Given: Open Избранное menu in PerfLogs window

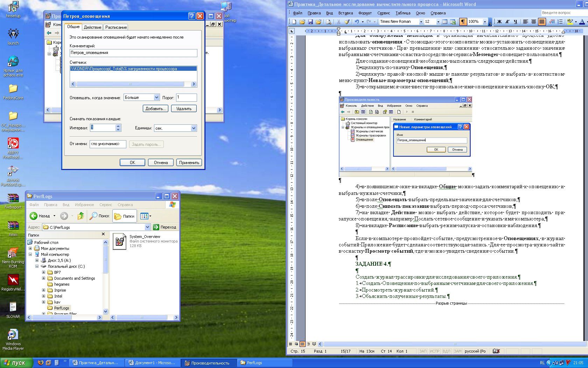Looking at the screenshot, I should 84,205.
